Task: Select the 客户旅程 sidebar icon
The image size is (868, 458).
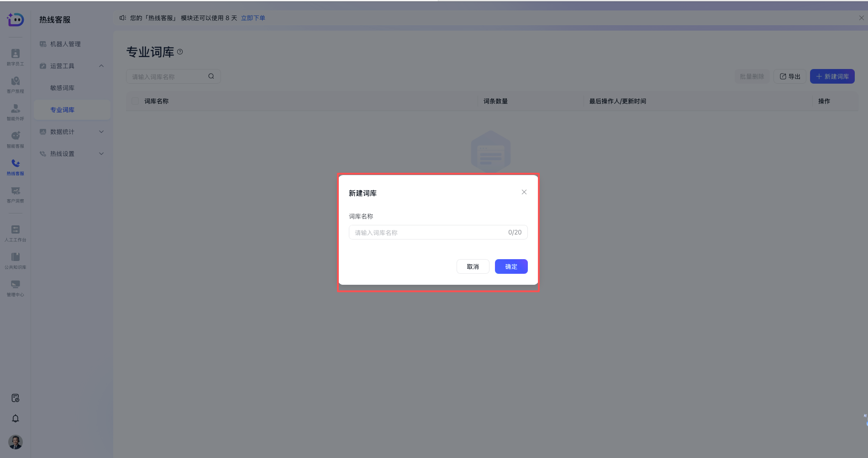Action: tap(15, 84)
